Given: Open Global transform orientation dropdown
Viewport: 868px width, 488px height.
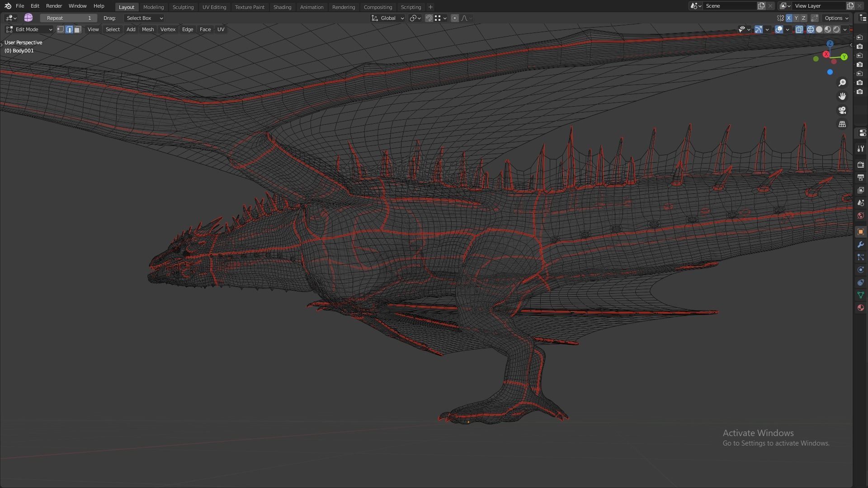Looking at the screenshot, I should coord(387,18).
